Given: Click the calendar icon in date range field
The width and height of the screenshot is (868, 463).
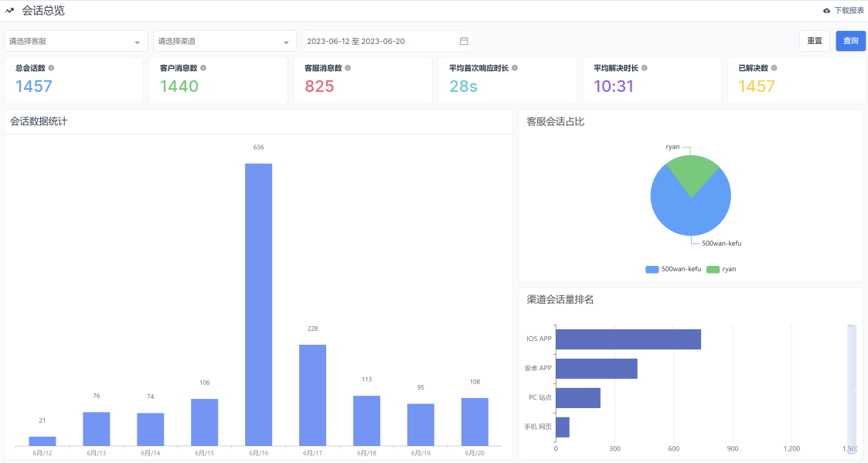Looking at the screenshot, I should 464,41.
